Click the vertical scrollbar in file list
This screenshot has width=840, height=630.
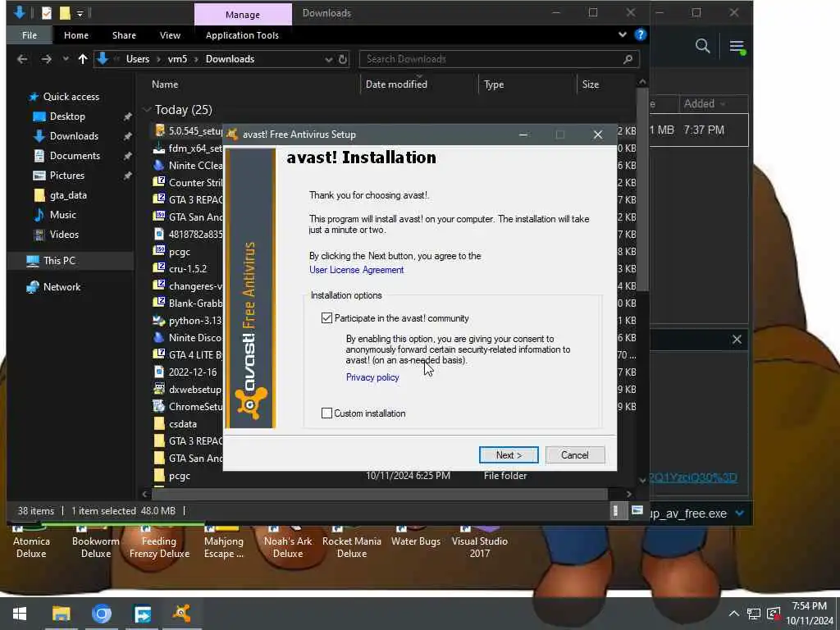click(642, 190)
